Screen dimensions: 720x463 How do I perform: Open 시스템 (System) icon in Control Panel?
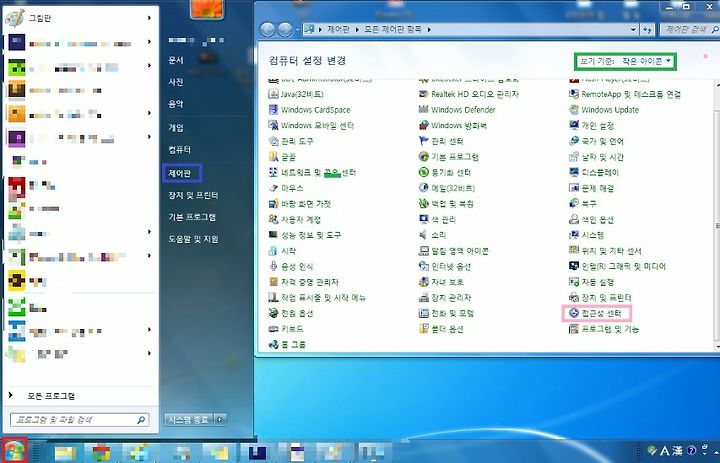[x=574, y=235]
